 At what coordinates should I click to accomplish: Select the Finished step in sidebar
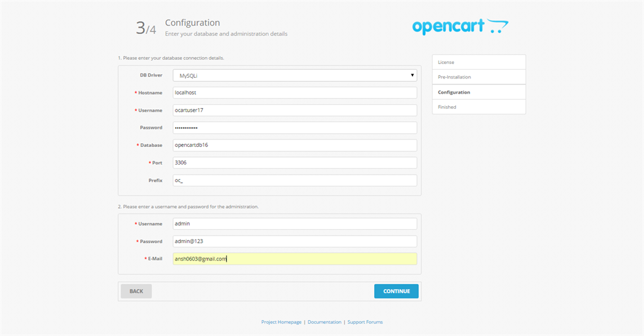(479, 107)
